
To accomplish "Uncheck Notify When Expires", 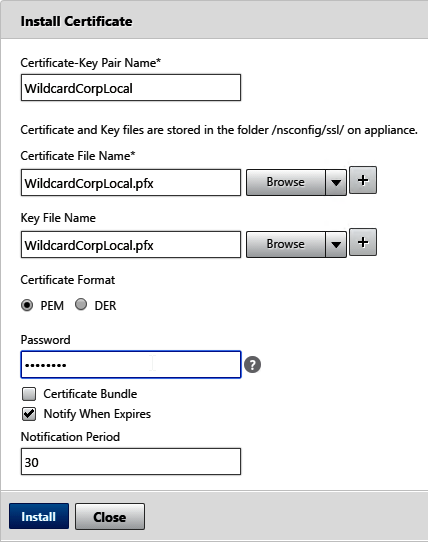I will (x=29, y=414).
